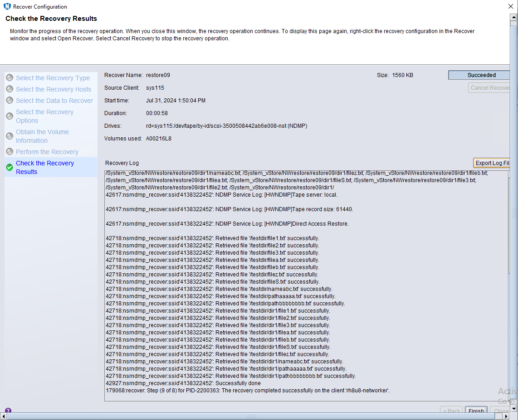Click log line Successfully done

(183, 383)
